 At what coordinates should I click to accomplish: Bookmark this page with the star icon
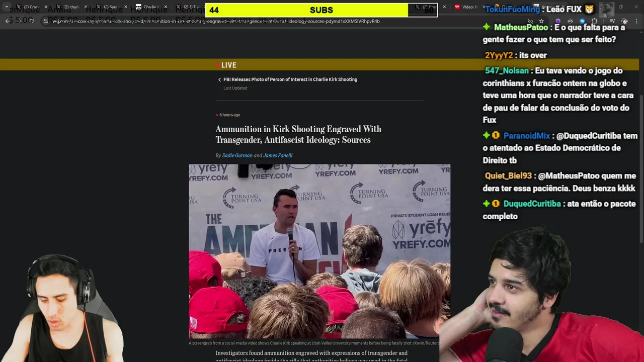tap(541, 21)
